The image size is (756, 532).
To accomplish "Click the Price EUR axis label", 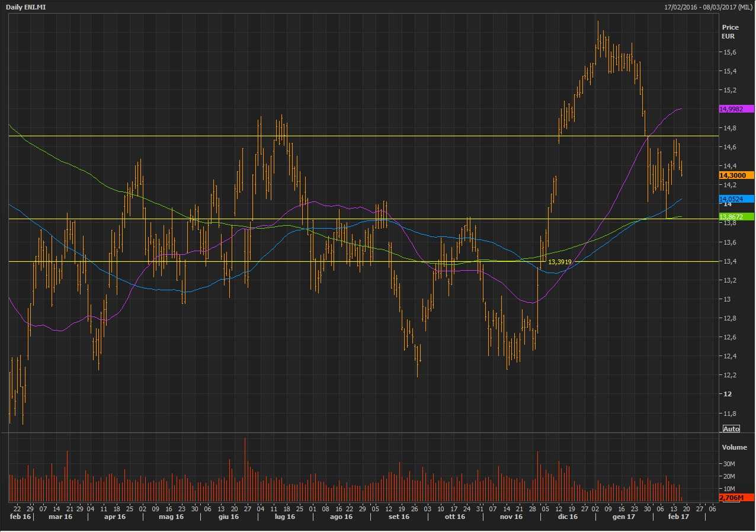I will [729, 31].
